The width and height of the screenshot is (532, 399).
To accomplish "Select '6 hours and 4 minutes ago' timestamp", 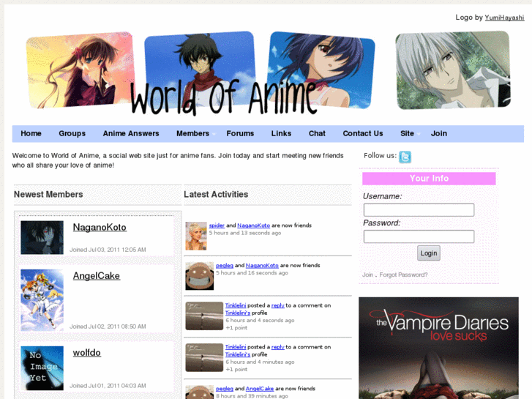I will [260, 362].
